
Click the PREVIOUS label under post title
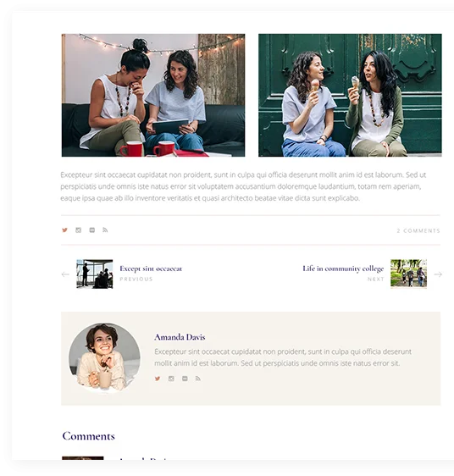coord(136,279)
